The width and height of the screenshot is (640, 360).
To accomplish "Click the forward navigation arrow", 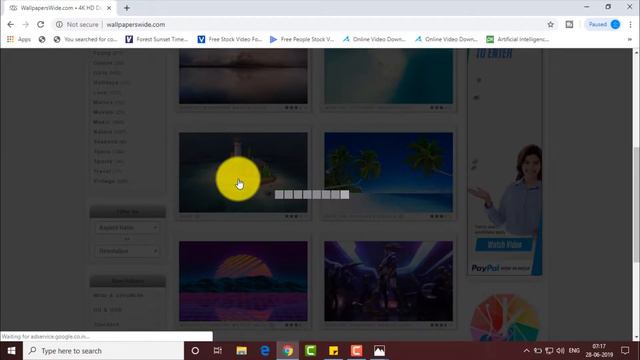I will [25, 24].
